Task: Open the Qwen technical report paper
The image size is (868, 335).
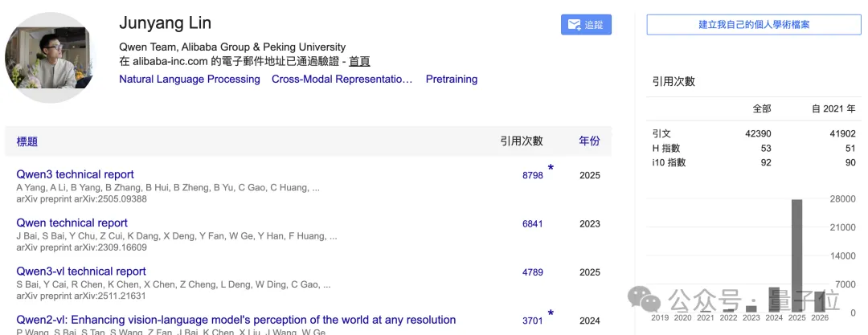Action: [72, 223]
